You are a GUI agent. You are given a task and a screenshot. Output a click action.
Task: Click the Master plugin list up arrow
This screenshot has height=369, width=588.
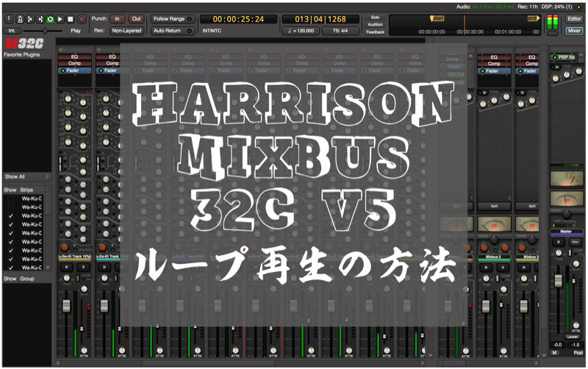pyautogui.click(x=581, y=55)
